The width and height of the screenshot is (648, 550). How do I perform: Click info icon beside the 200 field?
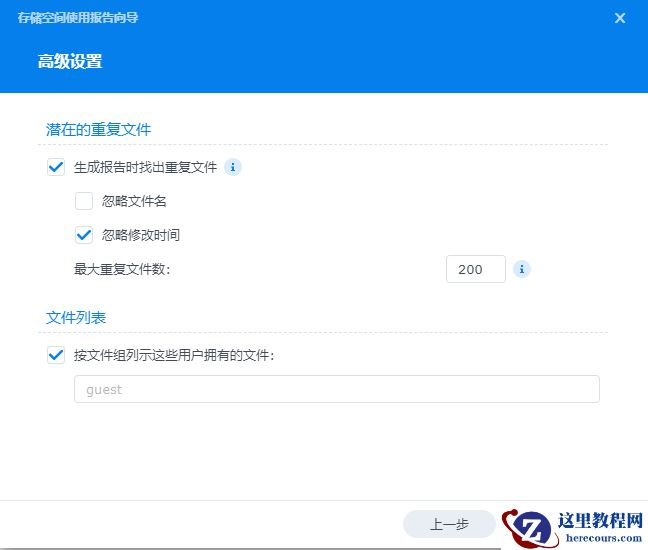pyautogui.click(x=522, y=269)
